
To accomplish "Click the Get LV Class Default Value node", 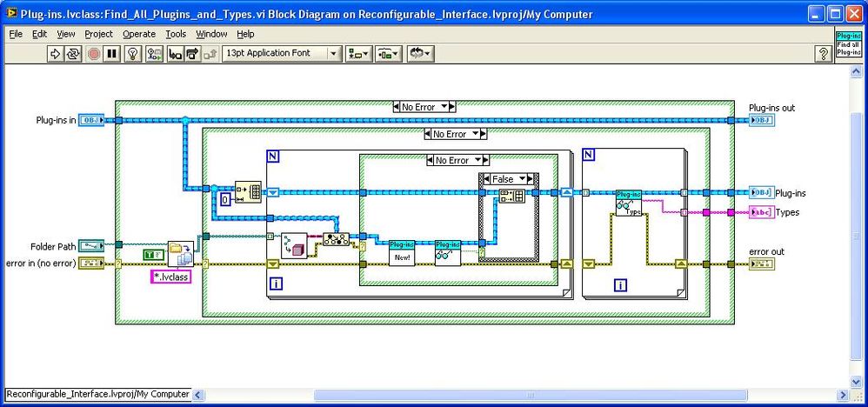I will coord(294,245).
